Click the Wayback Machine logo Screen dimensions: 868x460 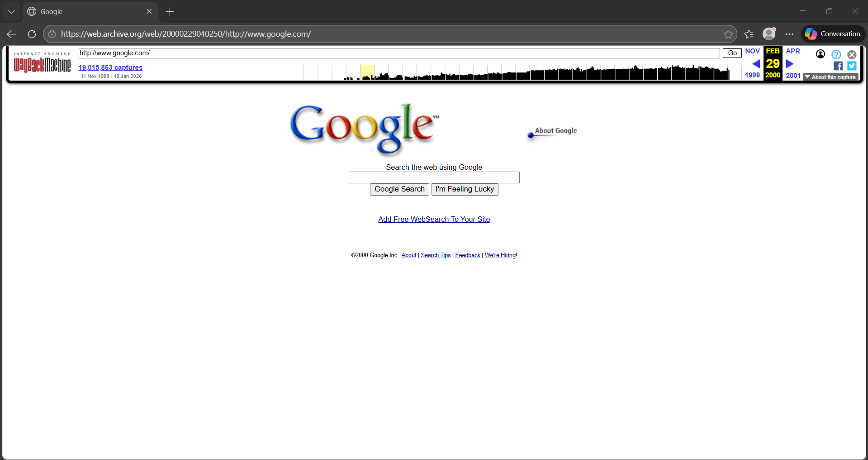coord(42,64)
